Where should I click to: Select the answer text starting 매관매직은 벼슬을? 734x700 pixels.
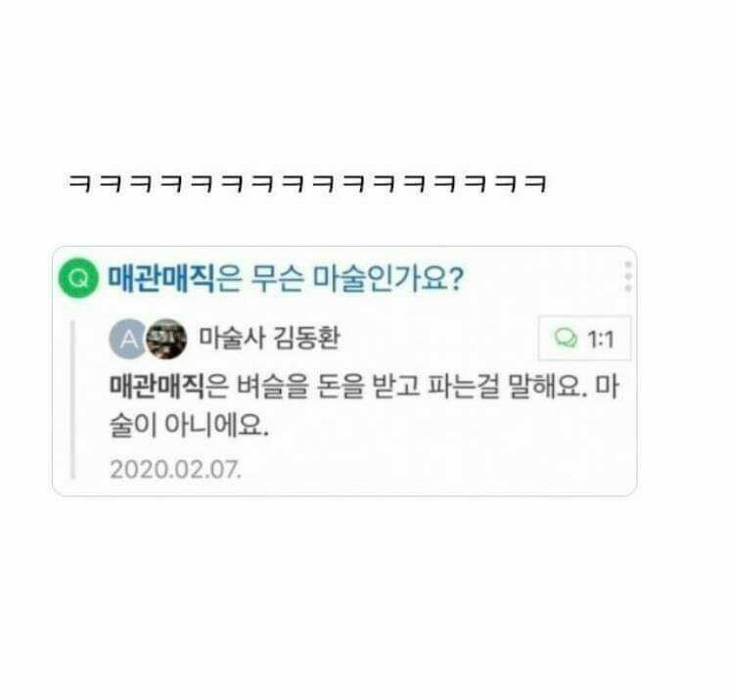[364, 405]
